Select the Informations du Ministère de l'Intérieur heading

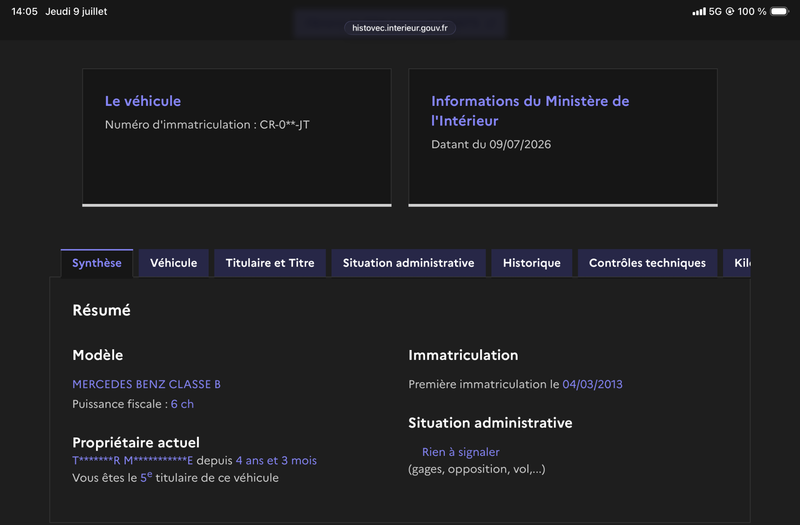tap(530, 111)
